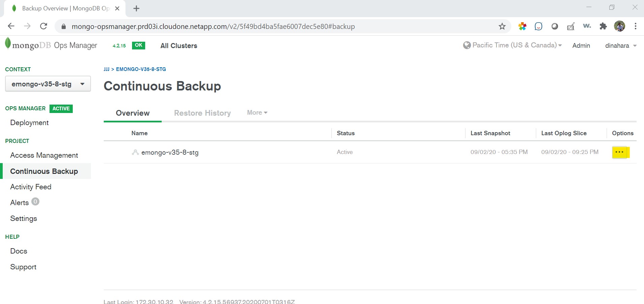
Task: Expand the dinahara user menu
Action: pos(620,46)
